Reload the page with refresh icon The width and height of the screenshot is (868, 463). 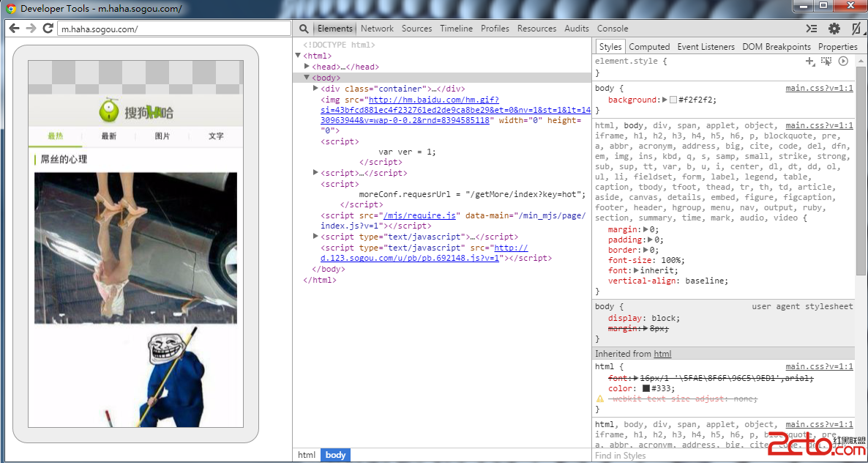point(48,29)
